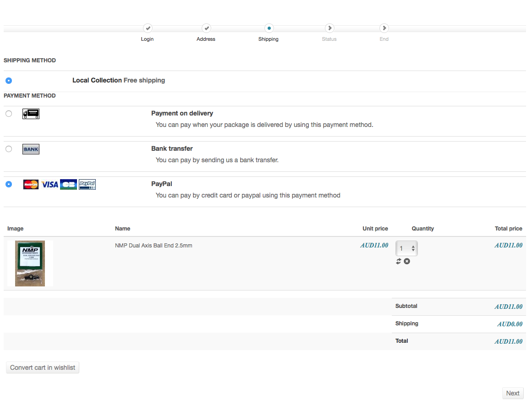Remove the product with the delete icon
This screenshot has height=406, width=532.
point(407,261)
